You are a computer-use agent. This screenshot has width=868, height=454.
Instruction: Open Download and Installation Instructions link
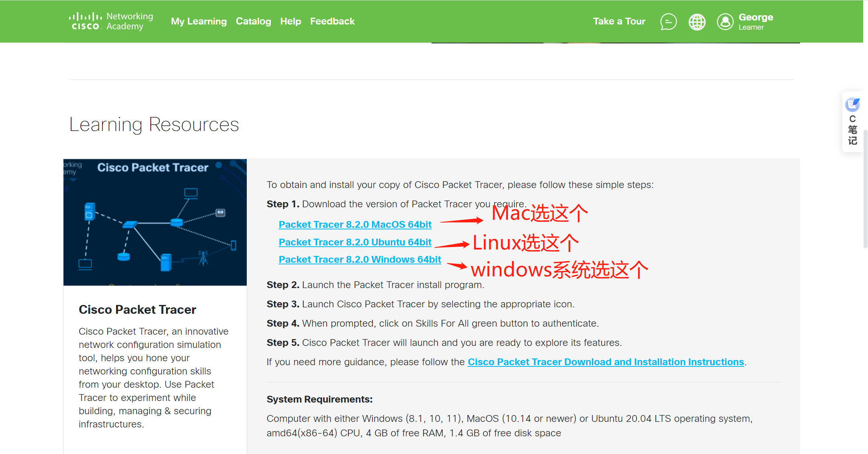tap(606, 362)
